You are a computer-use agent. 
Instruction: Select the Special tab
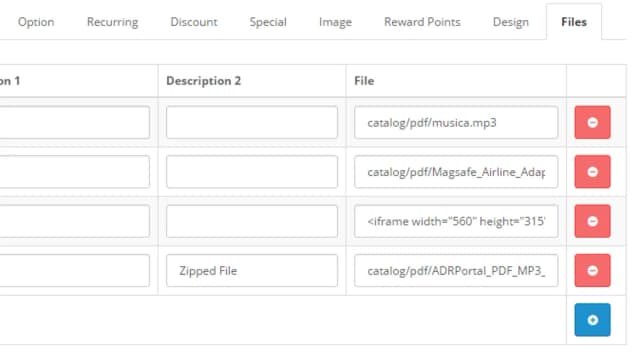tap(268, 22)
